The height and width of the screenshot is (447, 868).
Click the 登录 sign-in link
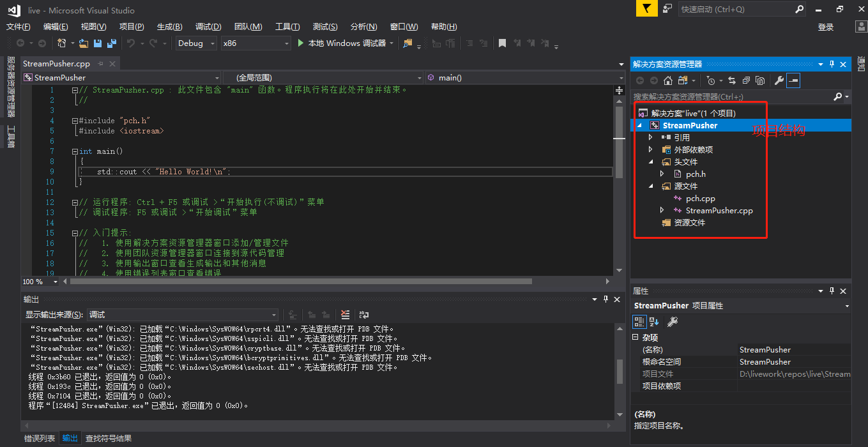pyautogui.click(x=826, y=27)
